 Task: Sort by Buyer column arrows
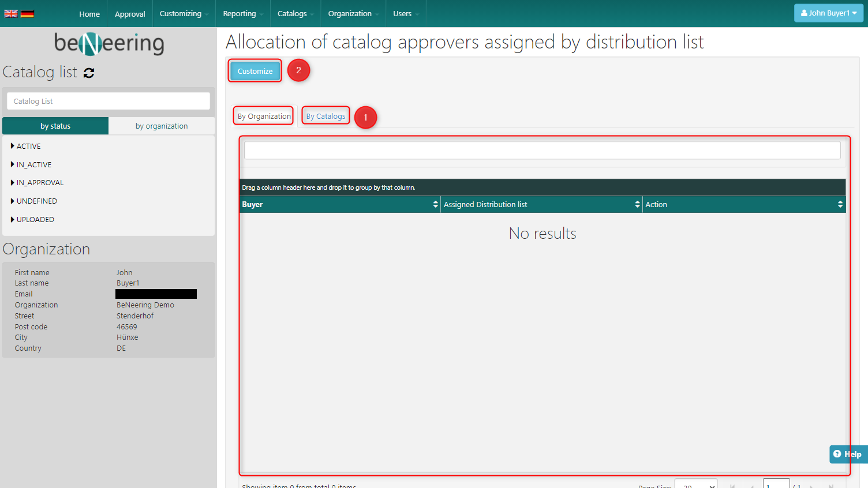pyautogui.click(x=435, y=204)
